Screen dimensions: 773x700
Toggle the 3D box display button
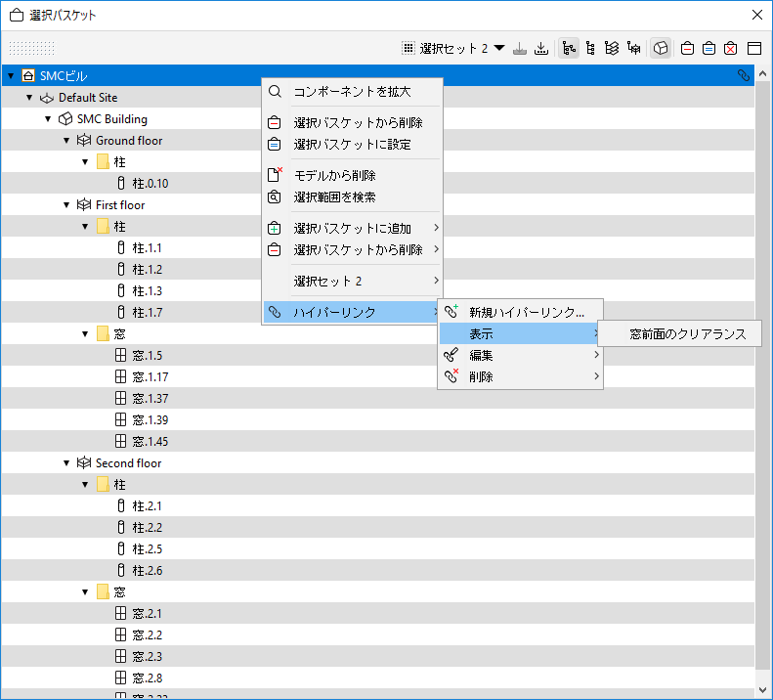point(661,48)
